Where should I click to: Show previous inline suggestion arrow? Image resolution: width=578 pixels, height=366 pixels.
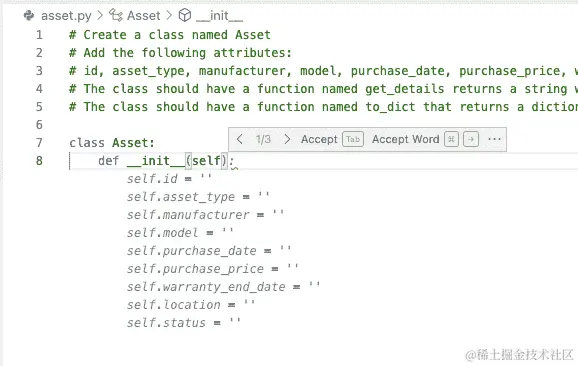pos(240,139)
